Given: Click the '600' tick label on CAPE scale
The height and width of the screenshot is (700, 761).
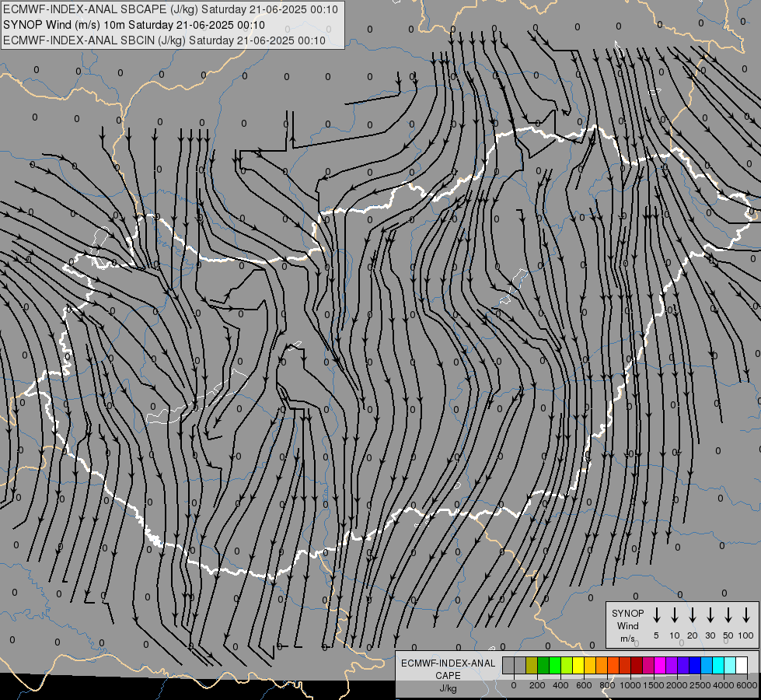Looking at the screenshot, I should (584, 685).
